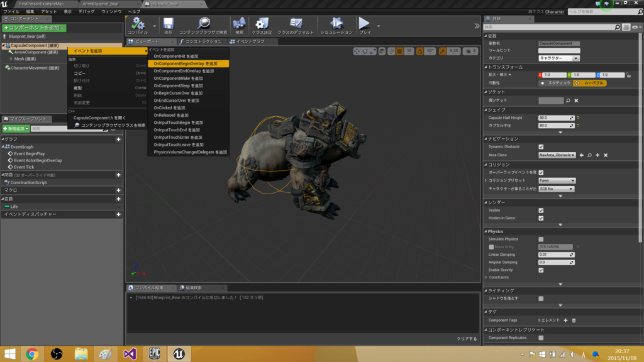The image size is (644, 362).
Task: Open the ECB No dropdown
Action: click(556, 189)
